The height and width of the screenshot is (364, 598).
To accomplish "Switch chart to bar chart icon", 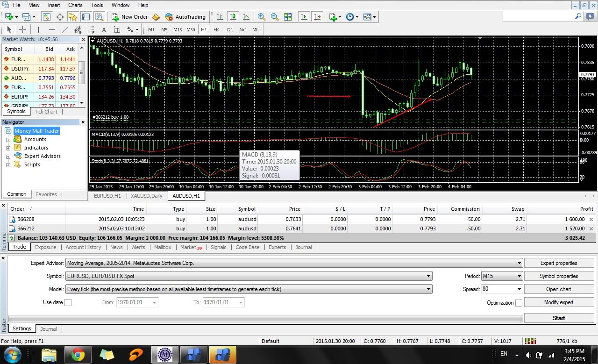I will [220, 17].
